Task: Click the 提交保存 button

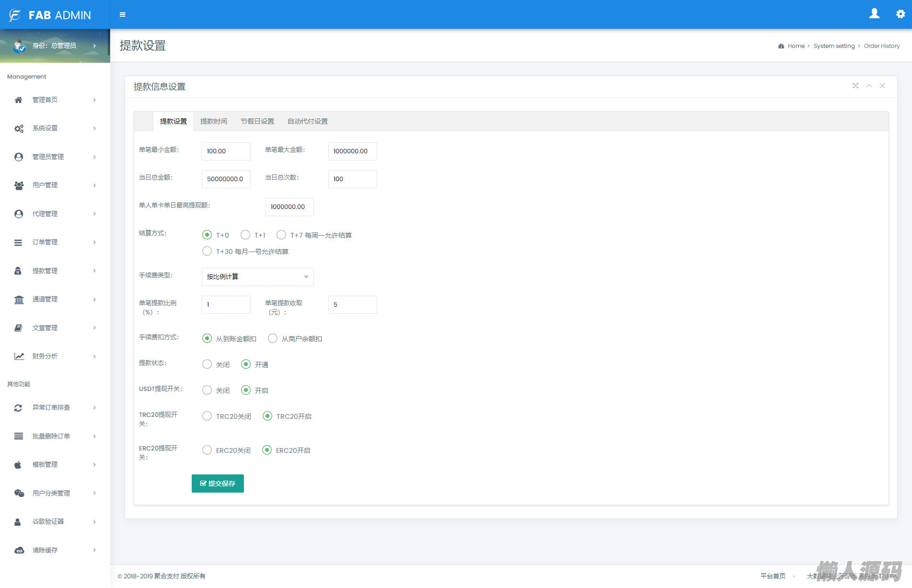Action: pos(218,484)
